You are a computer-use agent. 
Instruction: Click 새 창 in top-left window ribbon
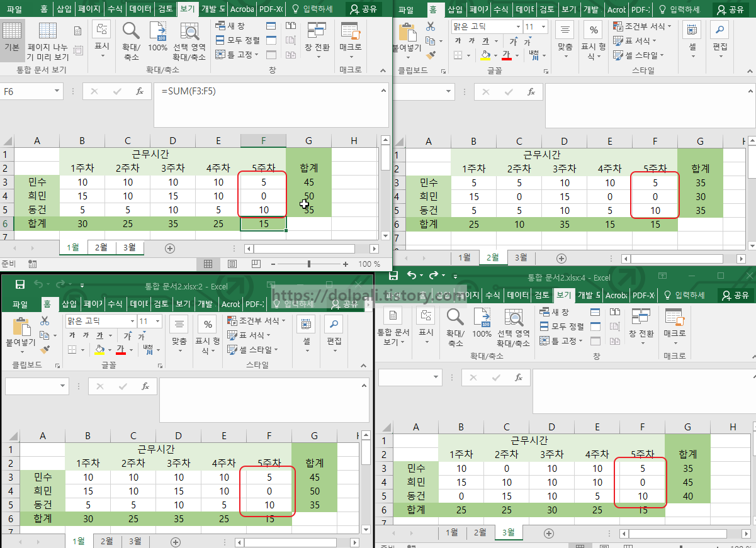coord(230,26)
